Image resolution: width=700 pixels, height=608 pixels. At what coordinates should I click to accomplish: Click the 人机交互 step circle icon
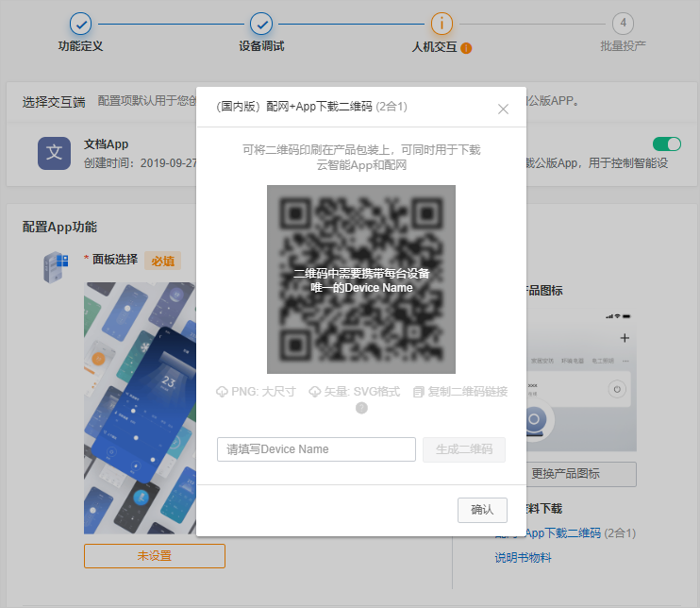tap(442, 24)
